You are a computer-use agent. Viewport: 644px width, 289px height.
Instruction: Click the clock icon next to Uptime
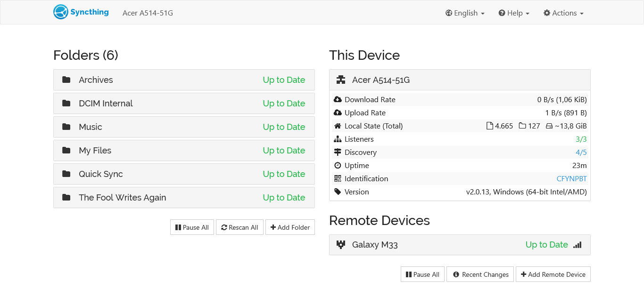click(337, 165)
